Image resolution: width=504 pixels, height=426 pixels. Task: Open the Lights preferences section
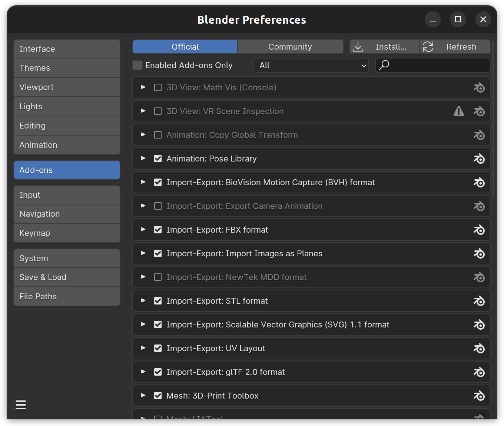pyautogui.click(x=67, y=106)
